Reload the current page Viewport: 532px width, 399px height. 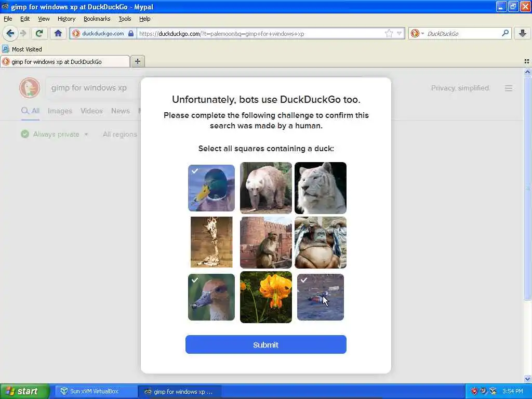pyautogui.click(x=39, y=33)
